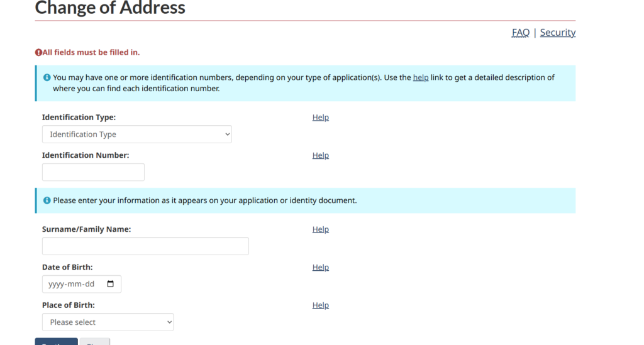The height and width of the screenshot is (345, 644).
Task: Open the calendar picker icon in Date of Birth
Action: point(111,284)
